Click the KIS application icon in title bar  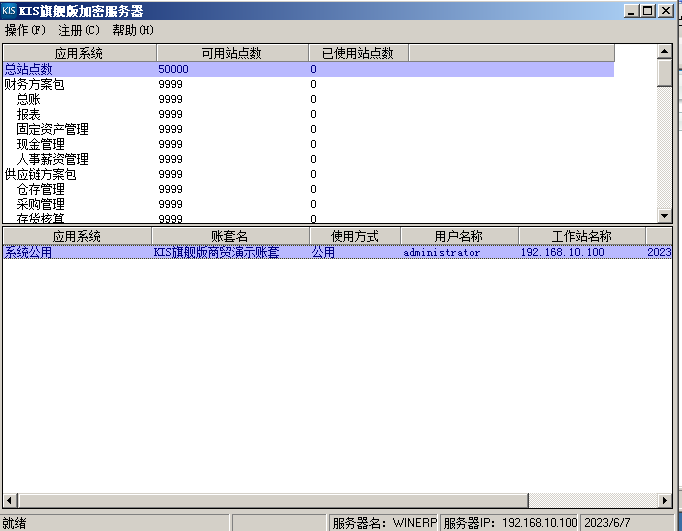[9, 10]
